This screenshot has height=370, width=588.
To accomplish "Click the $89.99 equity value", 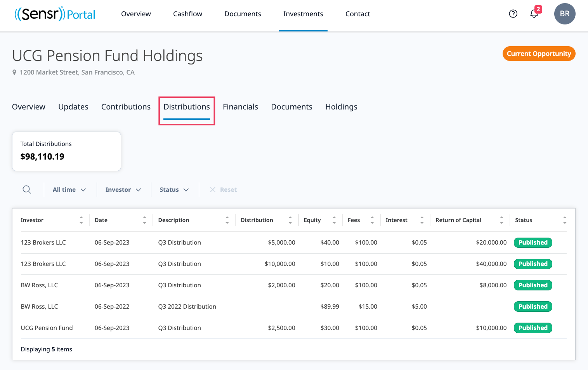I will 330,307.
